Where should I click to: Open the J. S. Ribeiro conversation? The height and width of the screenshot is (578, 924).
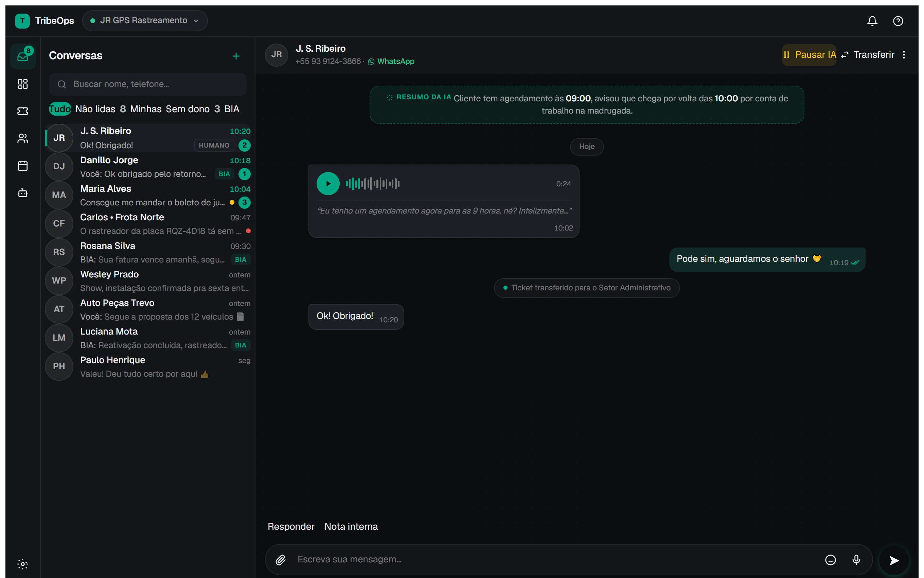pos(148,138)
